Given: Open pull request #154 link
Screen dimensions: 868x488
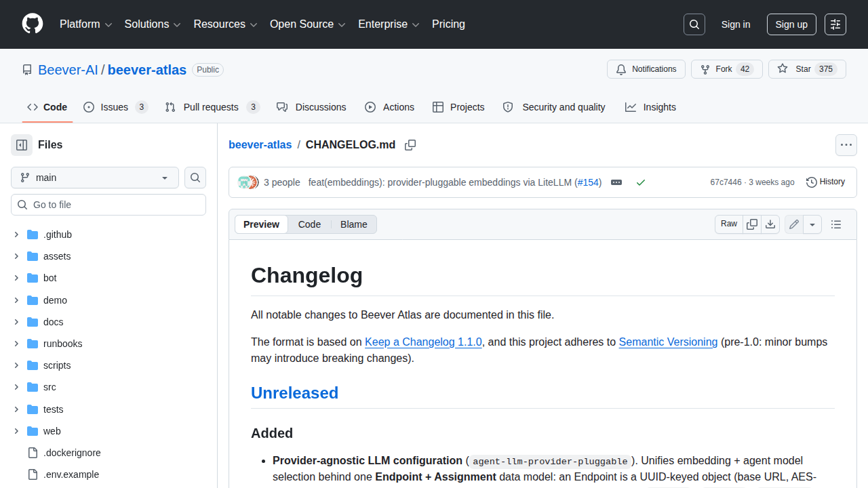Looking at the screenshot, I should pyautogui.click(x=588, y=182).
